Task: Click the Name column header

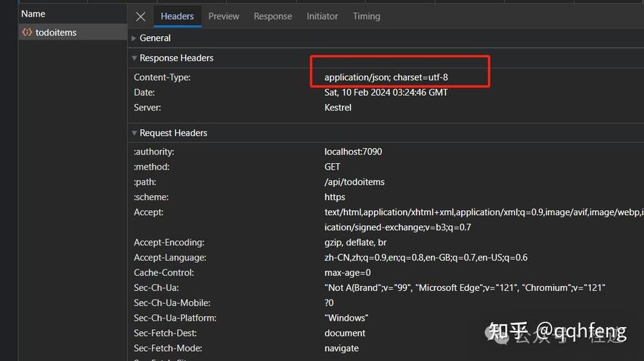Action: pyautogui.click(x=33, y=14)
